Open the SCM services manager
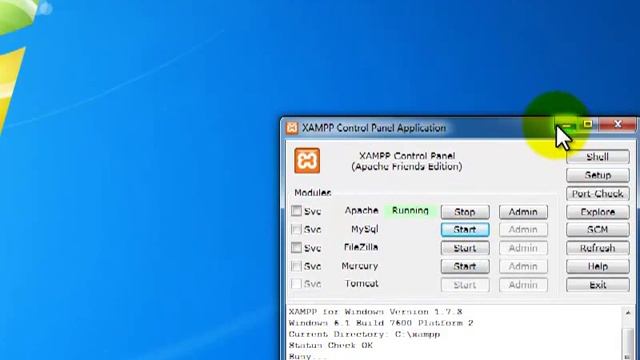This screenshot has width=640, height=360. 598,229
